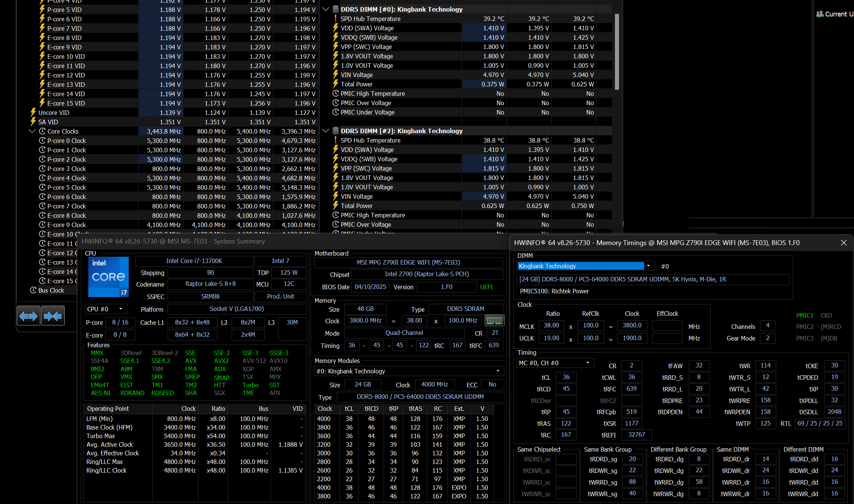Select the PMIC1 label in Memory Timings
Screen dimensions: 854x504
pos(805,315)
